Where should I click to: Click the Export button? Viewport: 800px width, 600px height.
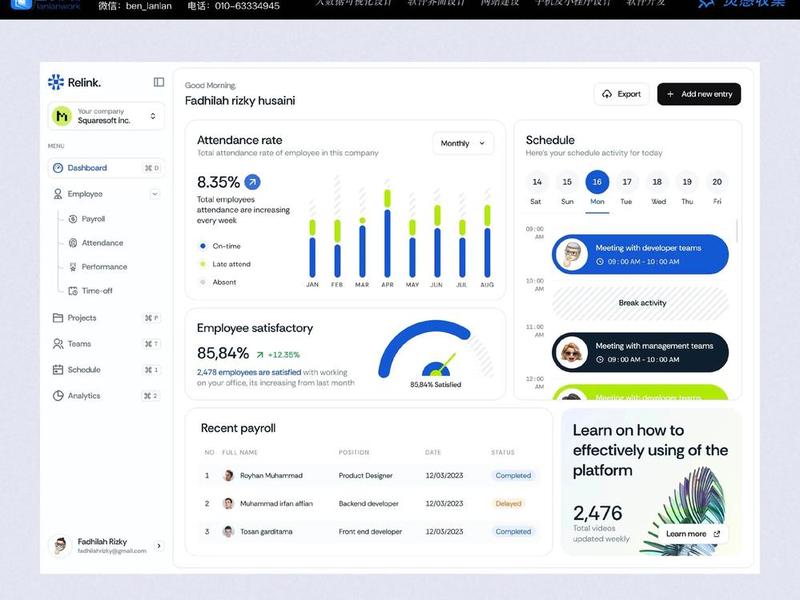click(621, 94)
